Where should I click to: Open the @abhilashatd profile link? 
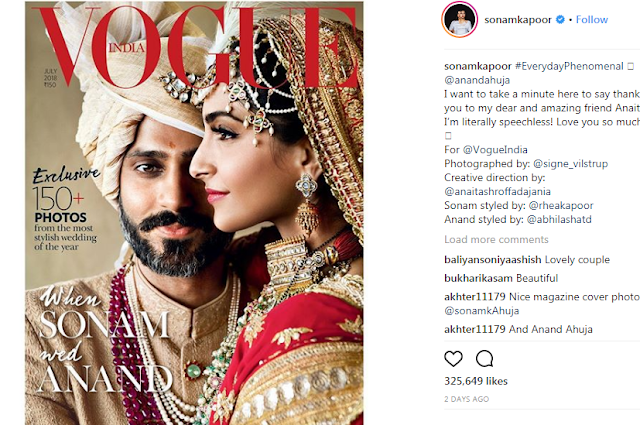[559, 219]
